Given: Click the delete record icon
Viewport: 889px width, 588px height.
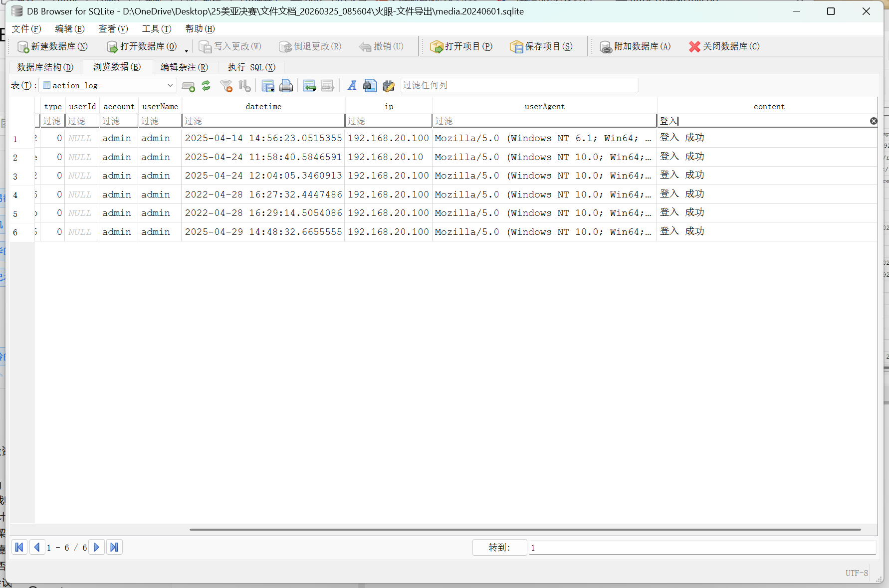Looking at the screenshot, I should 327,86.
